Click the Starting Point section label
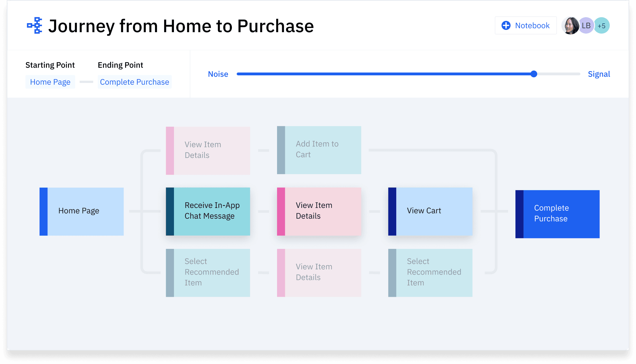The height and width of the screenshot is (364, 636). pyautogui.click(x=50, y=65)
